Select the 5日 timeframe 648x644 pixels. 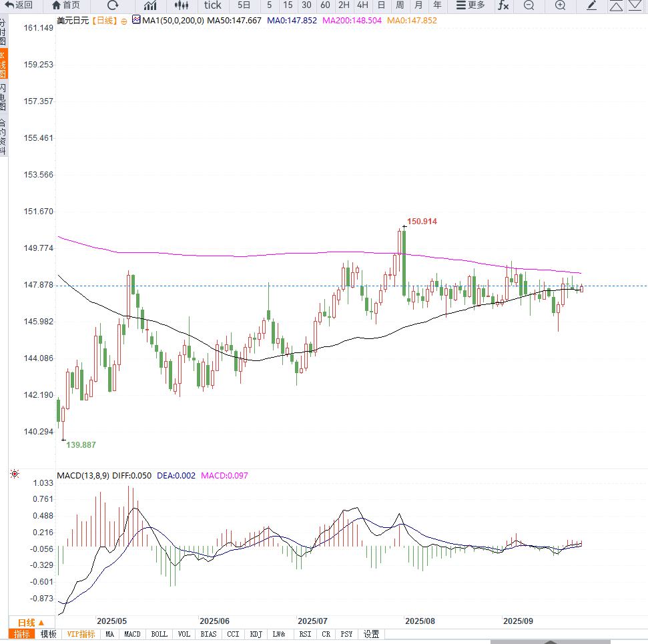tap(244, 5)
